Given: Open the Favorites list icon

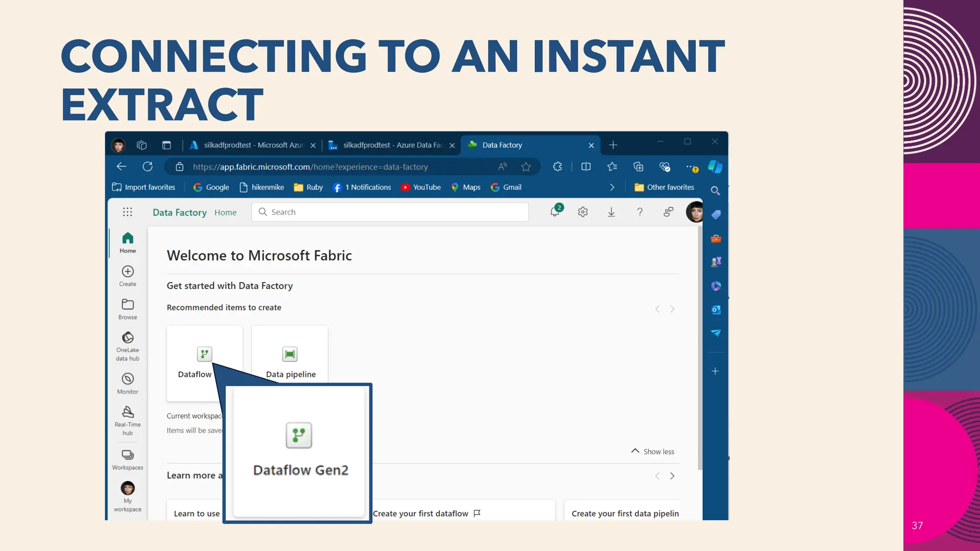Looking at the screenshot, I should click(612, 166).
